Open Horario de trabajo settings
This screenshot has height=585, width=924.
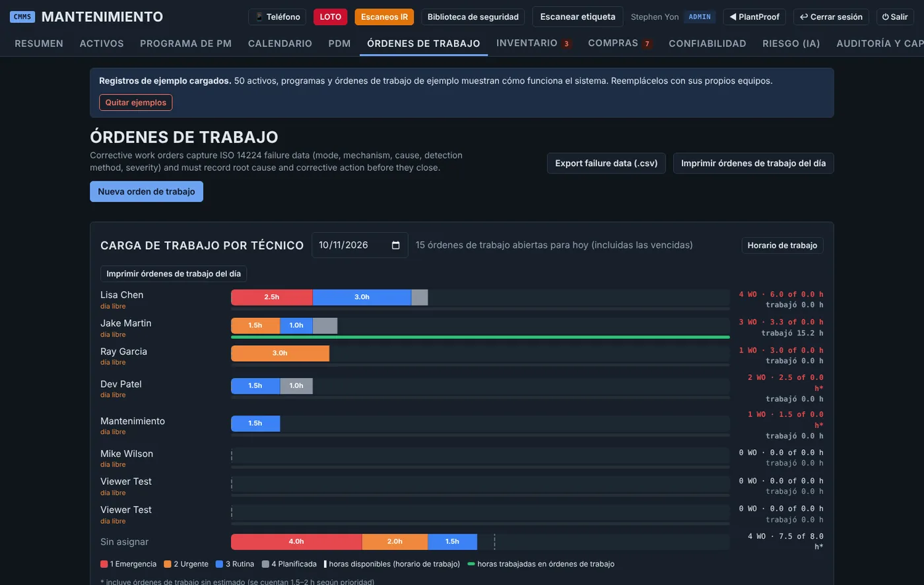tap(782, 245)
